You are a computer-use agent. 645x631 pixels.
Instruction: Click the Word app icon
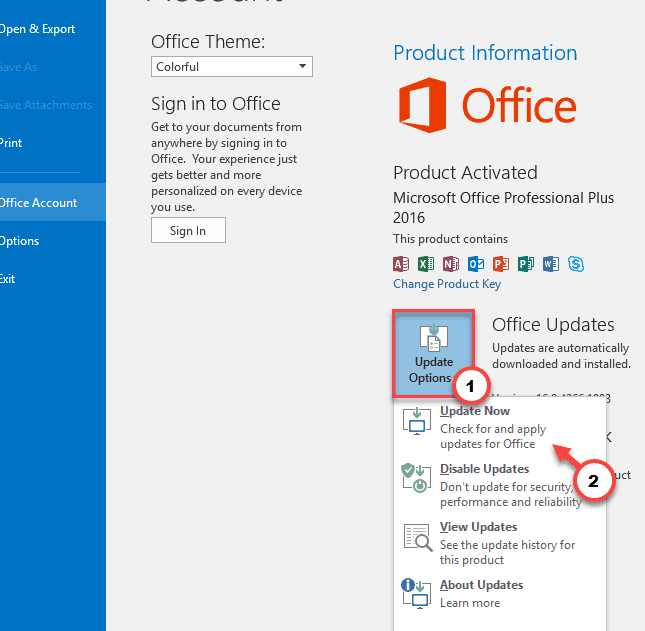(551, 264)
